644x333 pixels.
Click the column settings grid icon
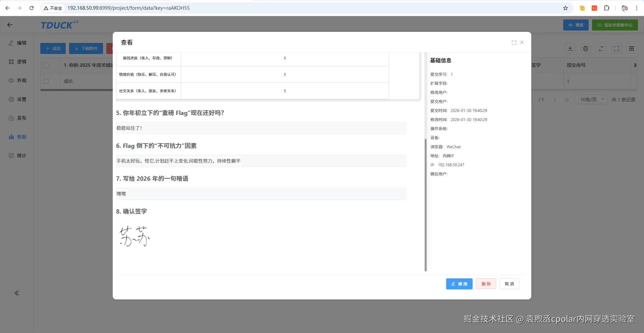(632, 49)
